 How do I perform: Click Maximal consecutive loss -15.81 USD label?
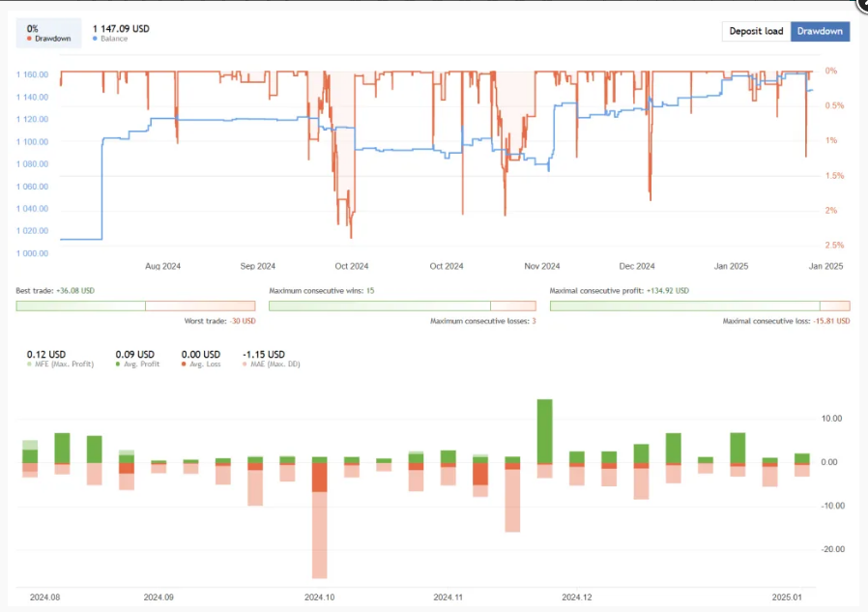click(786, 321)
